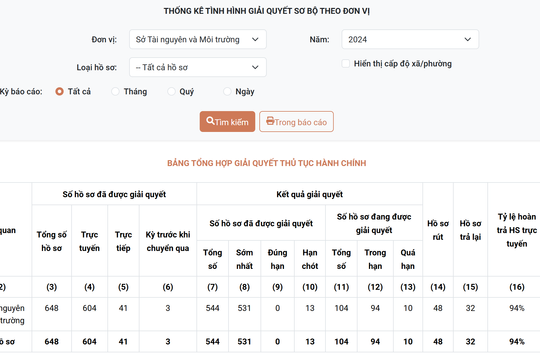
Task: Click the 648 total value in first row
Action: click(x=52, y=308)
